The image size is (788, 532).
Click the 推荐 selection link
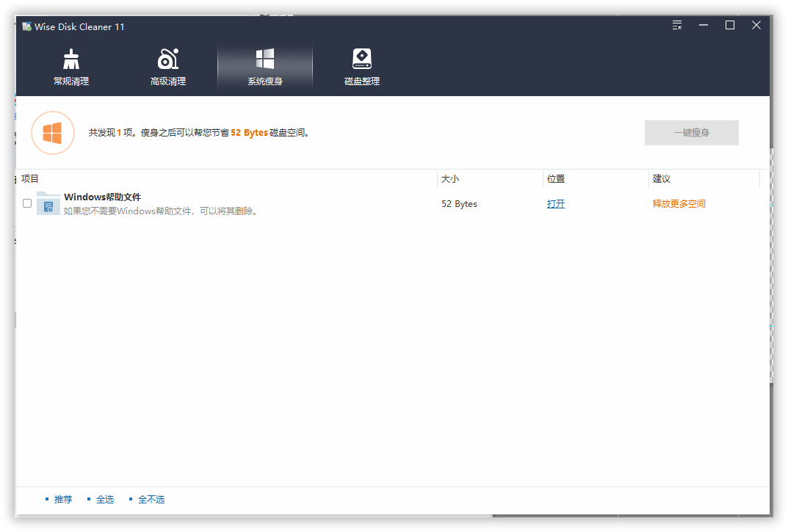[x=63, y=500]
